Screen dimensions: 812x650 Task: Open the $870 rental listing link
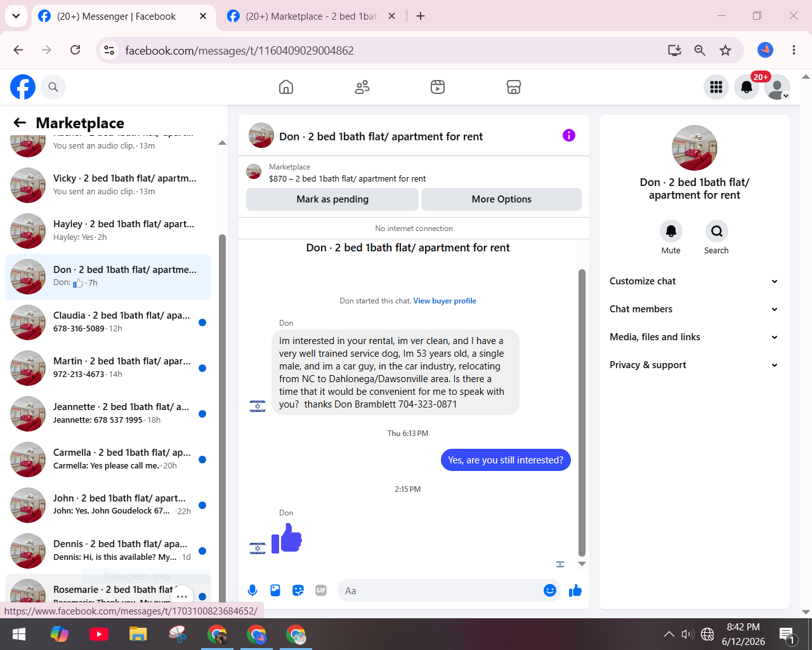tap(347, 179)
